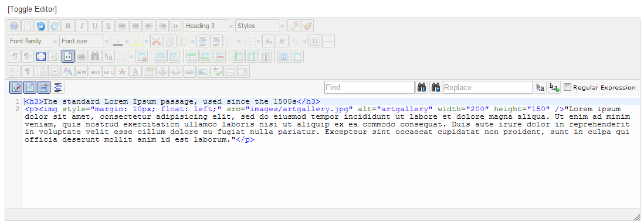The width and height of the screenshot is (644, 223).
Task: Click the spellcheck abc icon
Action: click(216, 71)
